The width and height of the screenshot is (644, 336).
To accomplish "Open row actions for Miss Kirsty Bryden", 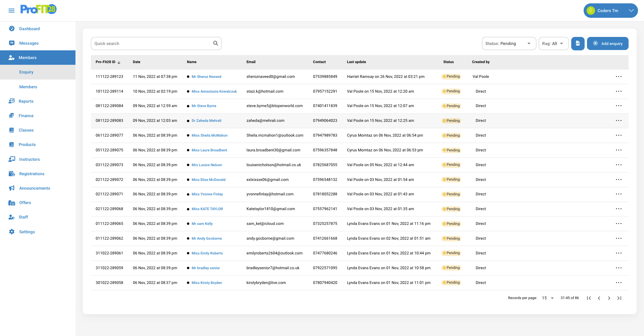I will tap(619, 283).
